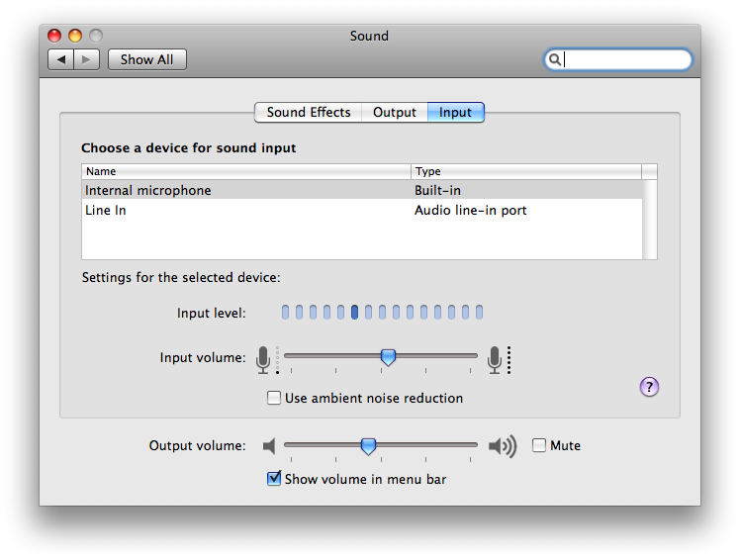Open help with the question mark button
740x560 pixels.
pos(649,387)
